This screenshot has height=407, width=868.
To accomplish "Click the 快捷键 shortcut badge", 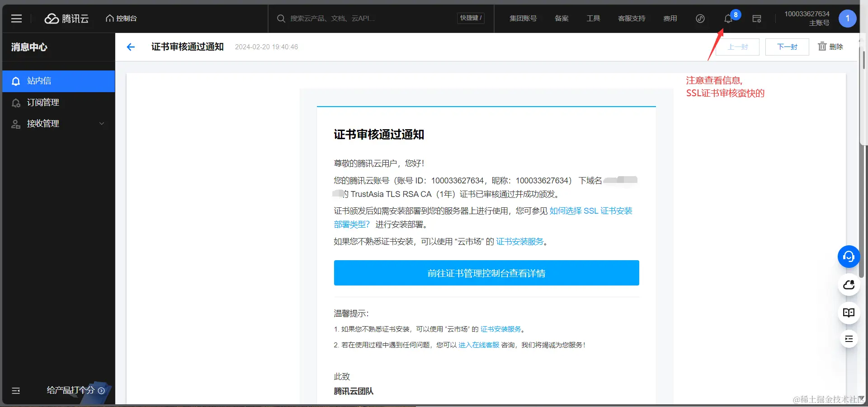I will tap(471, 18).
